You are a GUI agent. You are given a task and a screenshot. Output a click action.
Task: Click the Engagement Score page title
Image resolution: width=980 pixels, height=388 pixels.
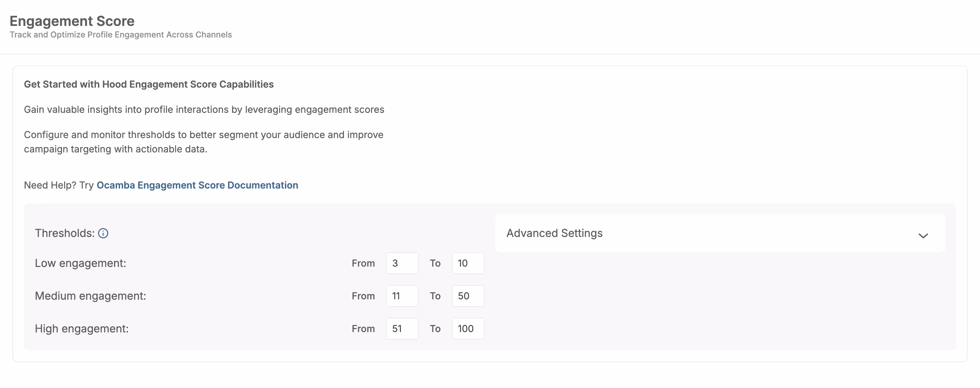click(72, 21)
